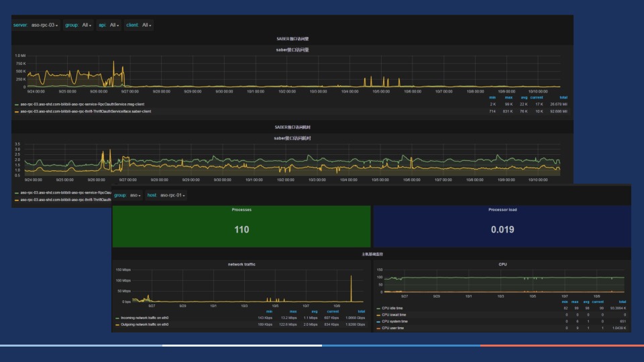Sort network traffic legend by max column
The image size is (644, 362).
[293, 312]
